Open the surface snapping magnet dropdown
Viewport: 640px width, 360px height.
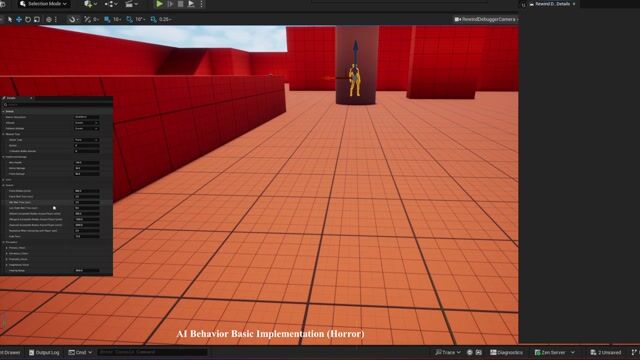point(74,19)
